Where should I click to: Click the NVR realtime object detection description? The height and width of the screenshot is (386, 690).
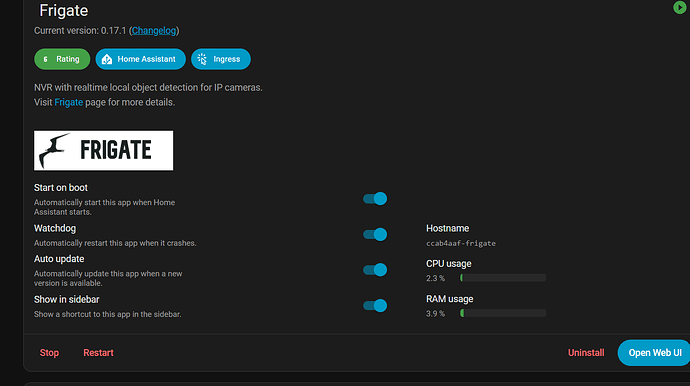pyautogui.click(x=148, y=88)
